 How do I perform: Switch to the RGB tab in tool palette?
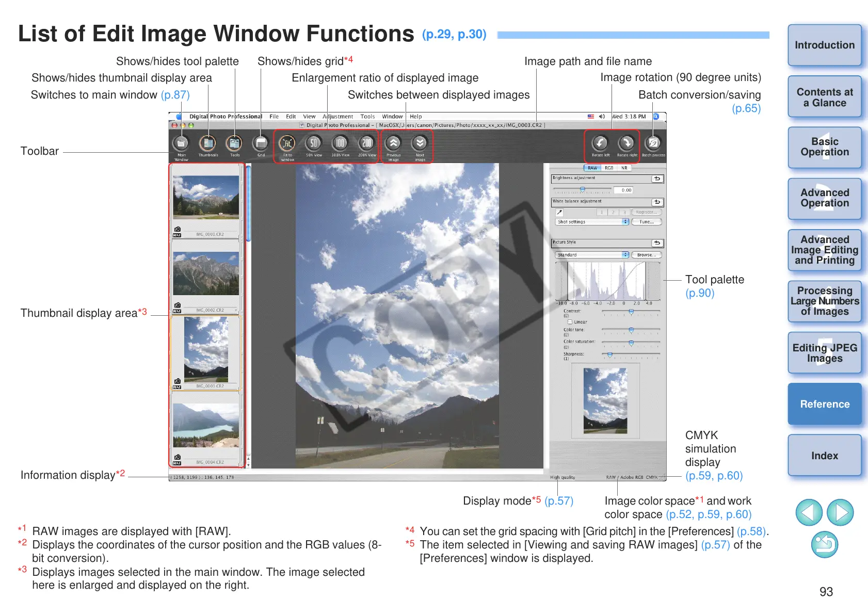609,168
